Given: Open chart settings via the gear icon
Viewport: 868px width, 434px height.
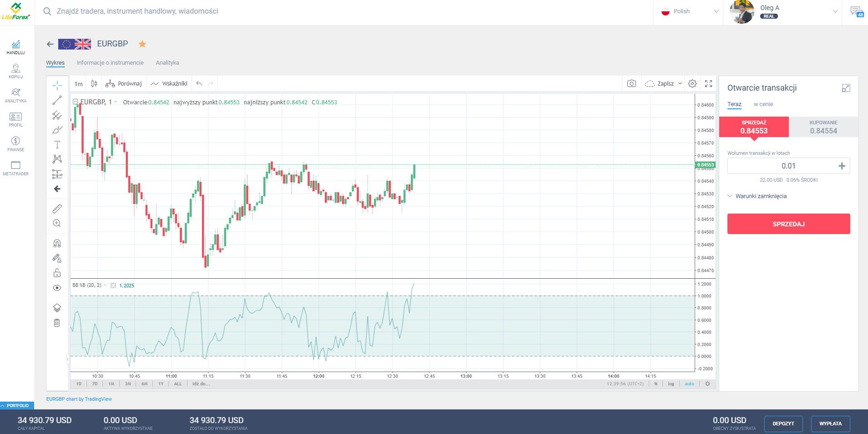Looking at the screenshot, I should [692, 83].
